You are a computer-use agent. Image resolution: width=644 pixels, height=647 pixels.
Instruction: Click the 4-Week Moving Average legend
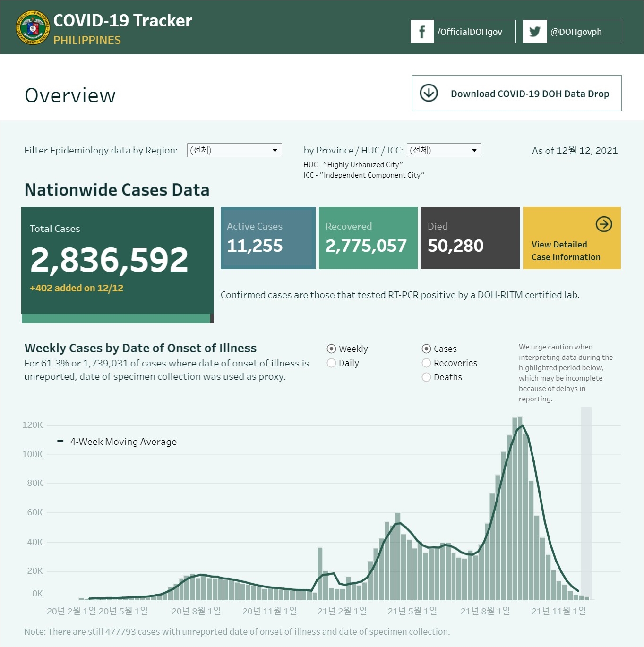pos(117,442)
